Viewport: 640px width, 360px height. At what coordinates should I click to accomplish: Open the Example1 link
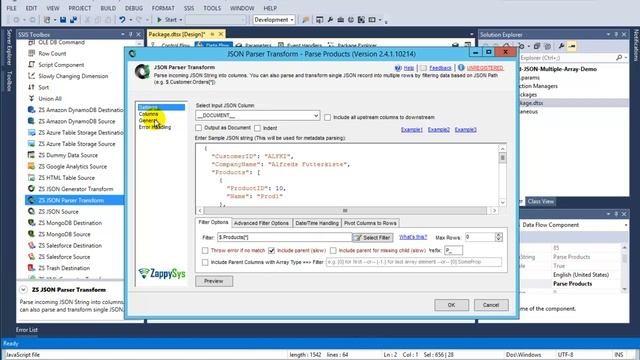coord(411,129)
